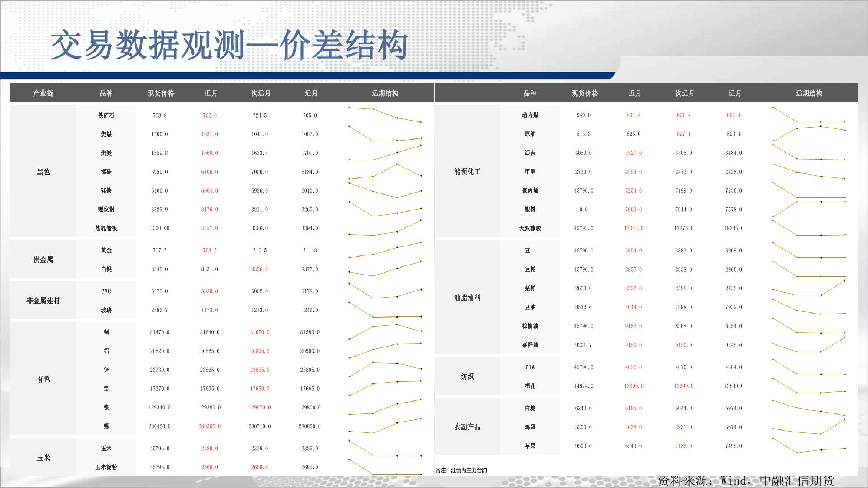
Task: Click the 油脂油料 category cell
Action: [467, 298]
